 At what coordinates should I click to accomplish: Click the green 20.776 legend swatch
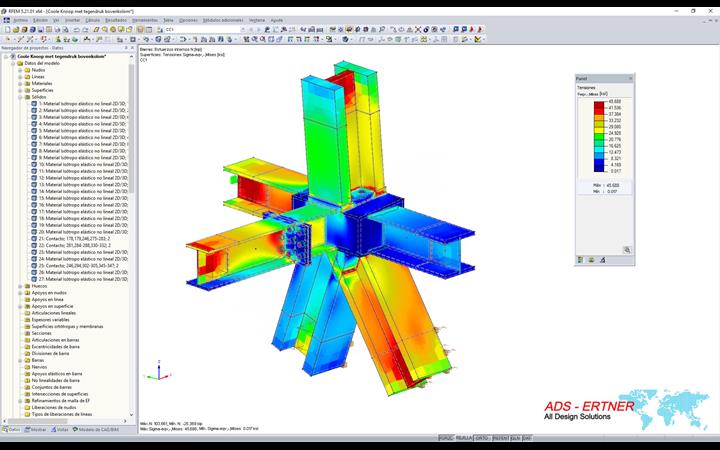tap(599, 136)
